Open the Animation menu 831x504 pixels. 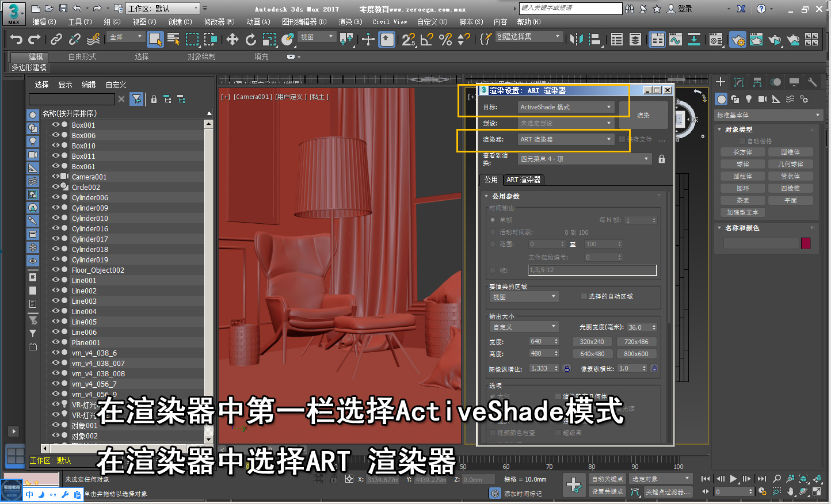[x=258, y=22]
